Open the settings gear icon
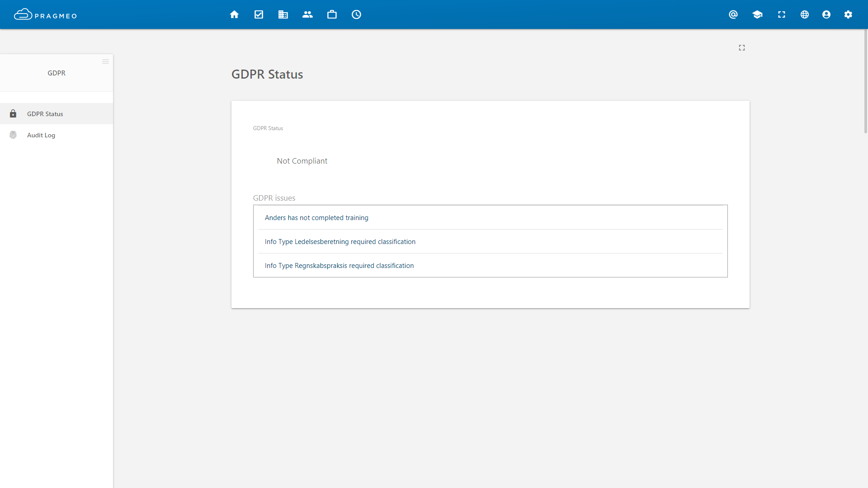This screenshot has width=868, height=488. (848, 14)
